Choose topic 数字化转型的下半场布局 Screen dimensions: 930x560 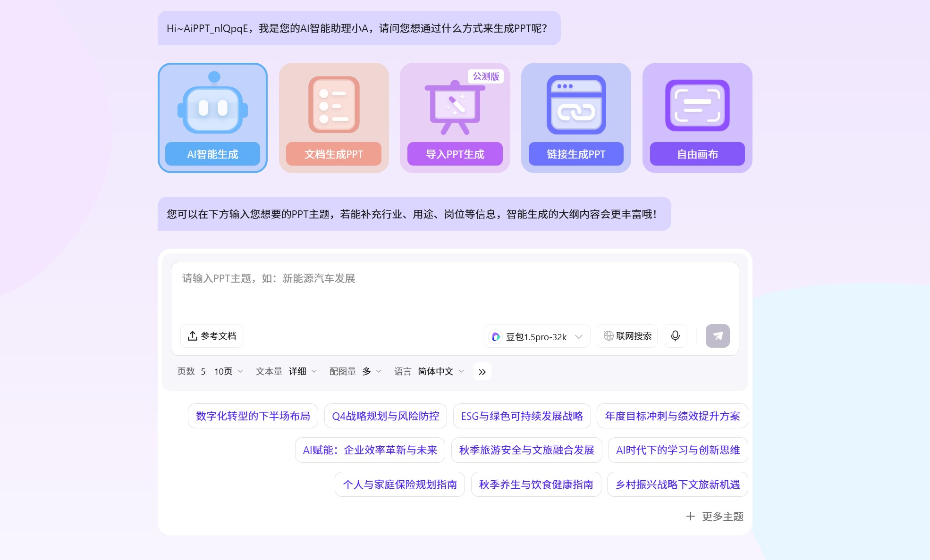[x=253, y=416]
